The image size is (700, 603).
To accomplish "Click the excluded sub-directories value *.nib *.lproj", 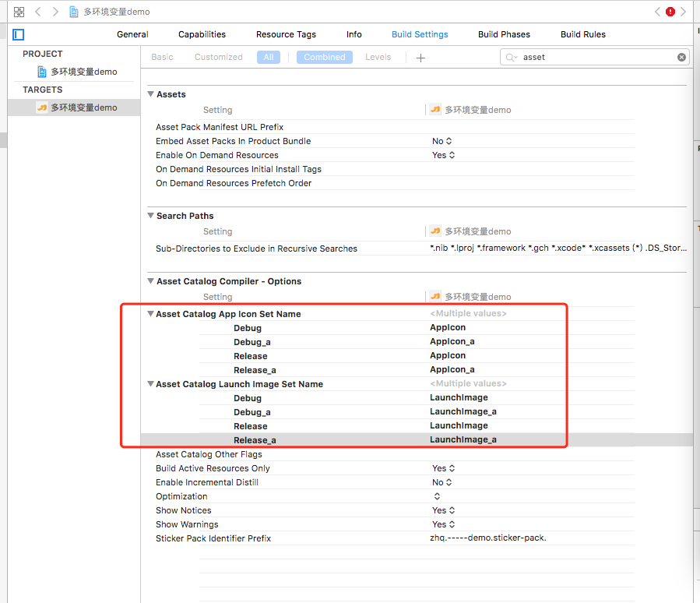I will [x=558, y=248].
